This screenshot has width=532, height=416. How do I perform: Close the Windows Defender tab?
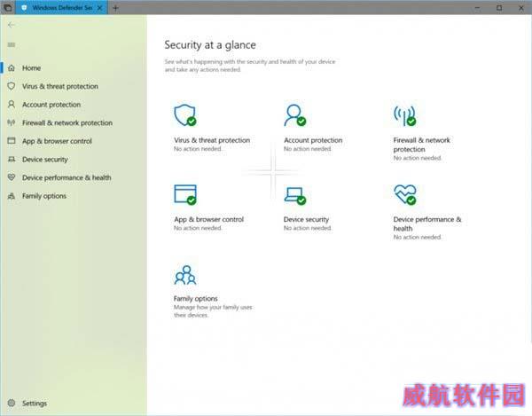(x=99, y=7)
